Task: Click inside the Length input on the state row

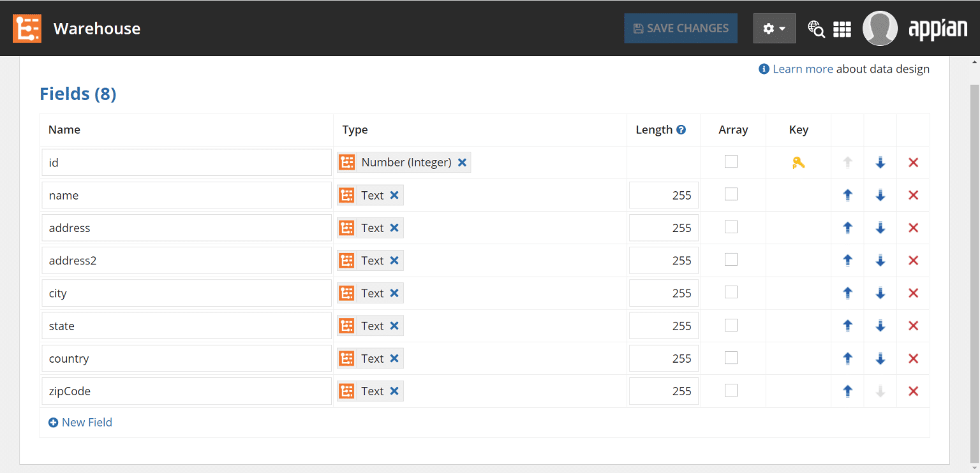Action: point(664,325)
